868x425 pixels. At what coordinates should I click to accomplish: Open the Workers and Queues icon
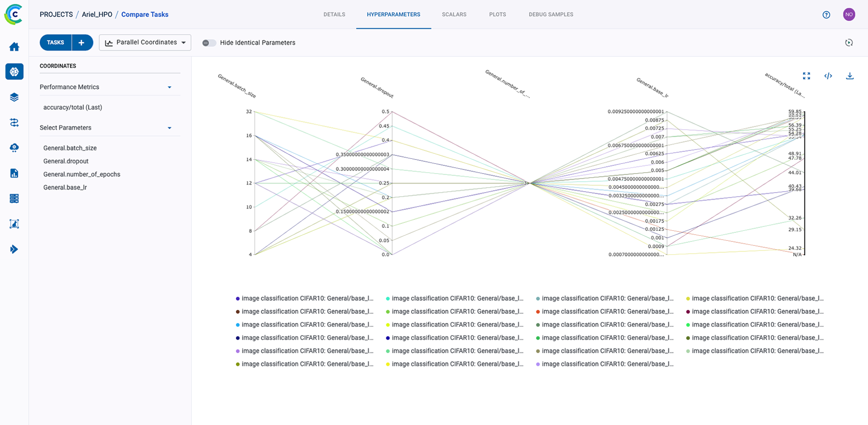(x=14, y=199)
